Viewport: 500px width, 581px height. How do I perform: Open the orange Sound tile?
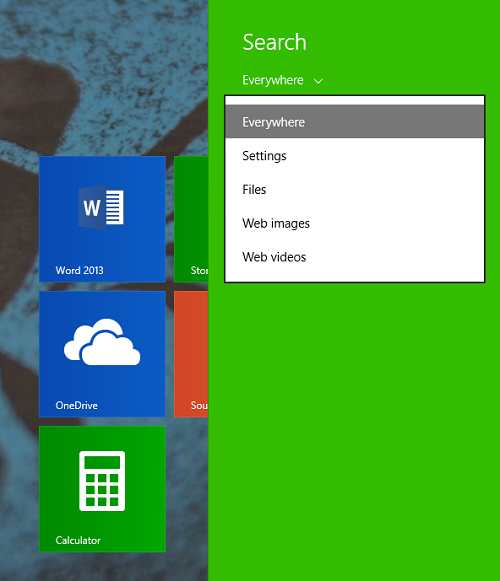(x=191, y=354)
